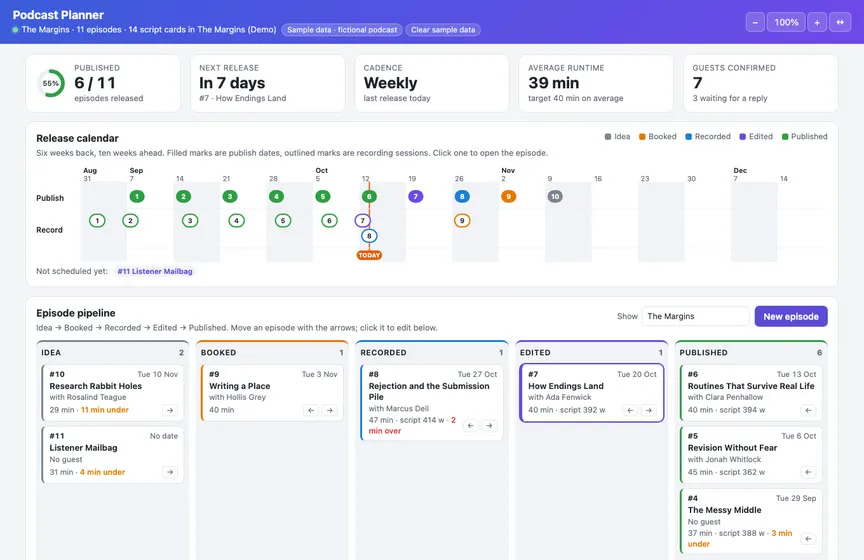Open the Research Rabbit Holes episode card
864x560 pixels.
(x=113, y=392)
